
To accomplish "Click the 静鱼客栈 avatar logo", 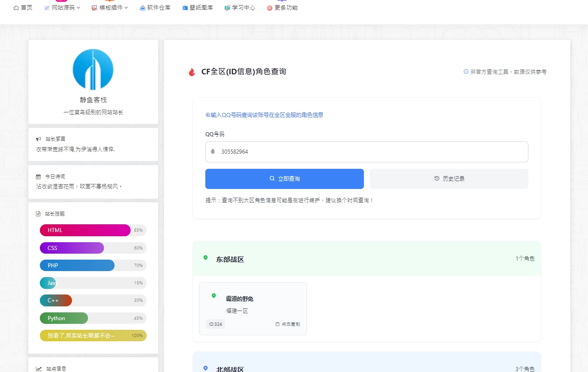I will (x=93, y=69).
